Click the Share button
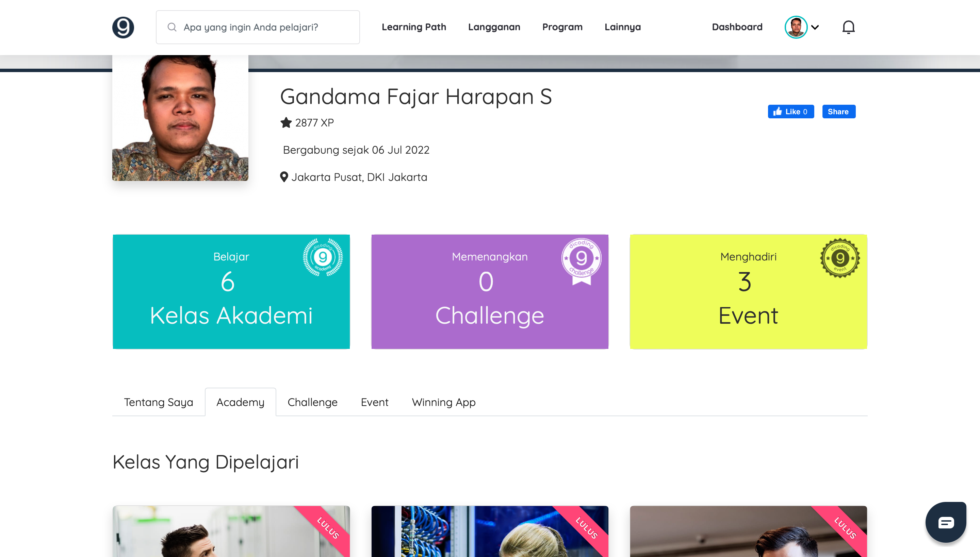The image size is (980, 557). (838, 111)
